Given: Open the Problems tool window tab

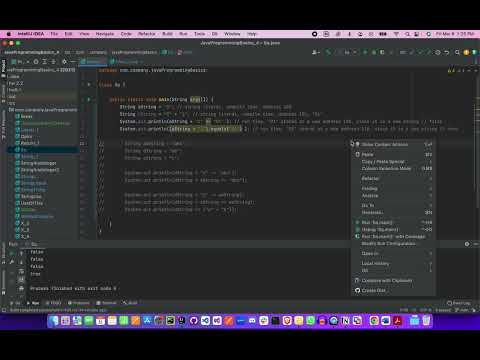Looking at the screenshot, I should click(79, 303).
